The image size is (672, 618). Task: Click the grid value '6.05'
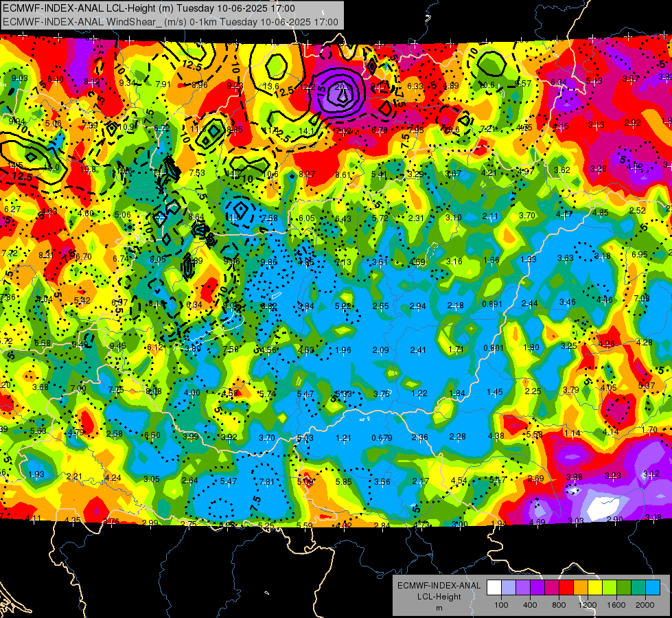(x=307, y=218)
